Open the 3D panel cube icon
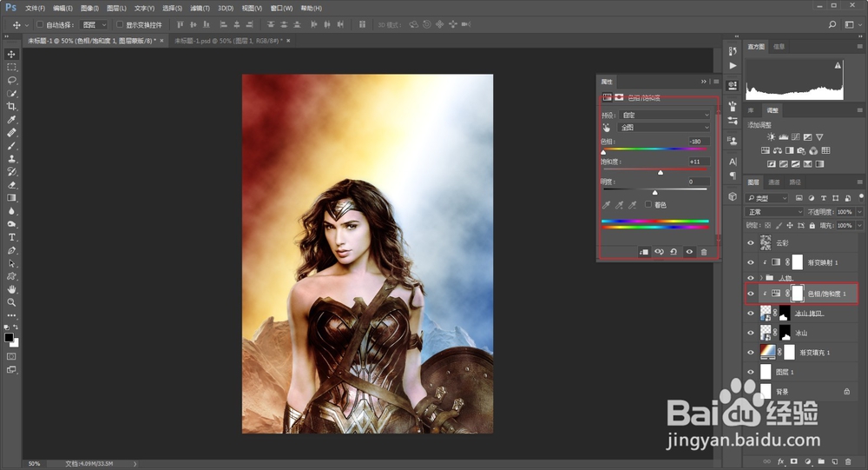This screenshot has width=868, height=470. point(733,196)
